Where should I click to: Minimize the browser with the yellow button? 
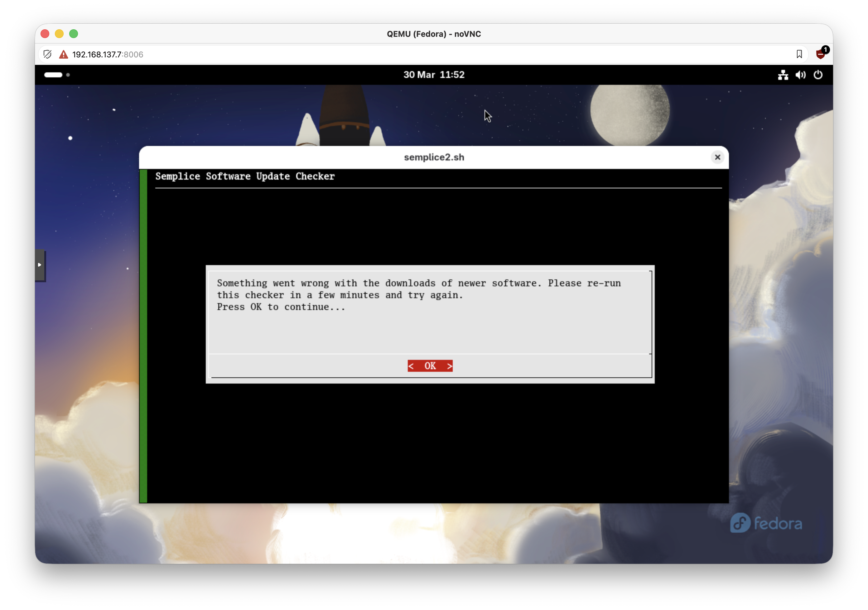click(x=59, y=34)
